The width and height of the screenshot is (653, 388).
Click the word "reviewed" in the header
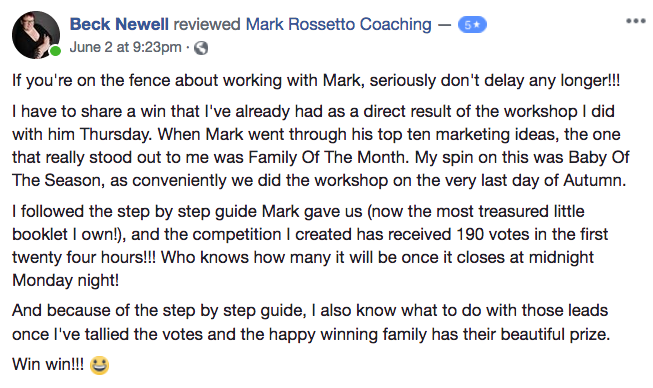click(x=207, y=24)
